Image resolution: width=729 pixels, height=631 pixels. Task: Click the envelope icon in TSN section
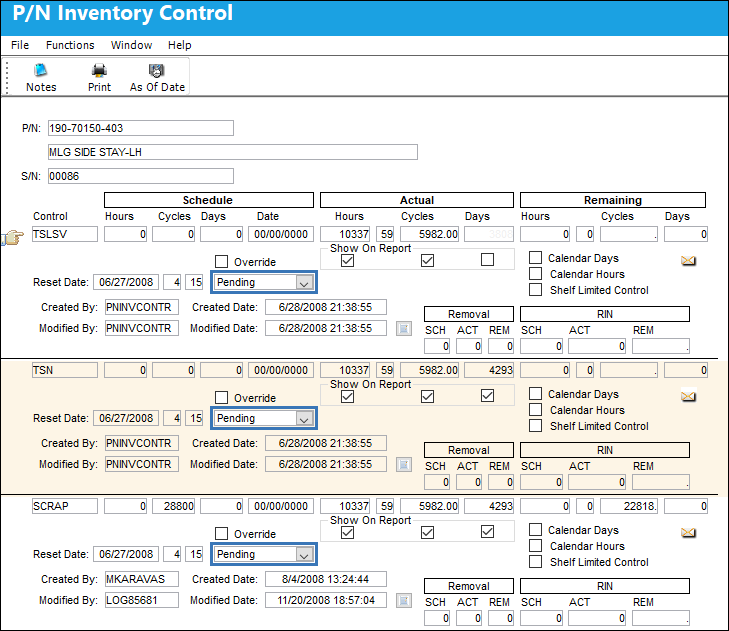pyautogui.click(x=688, y=396)
